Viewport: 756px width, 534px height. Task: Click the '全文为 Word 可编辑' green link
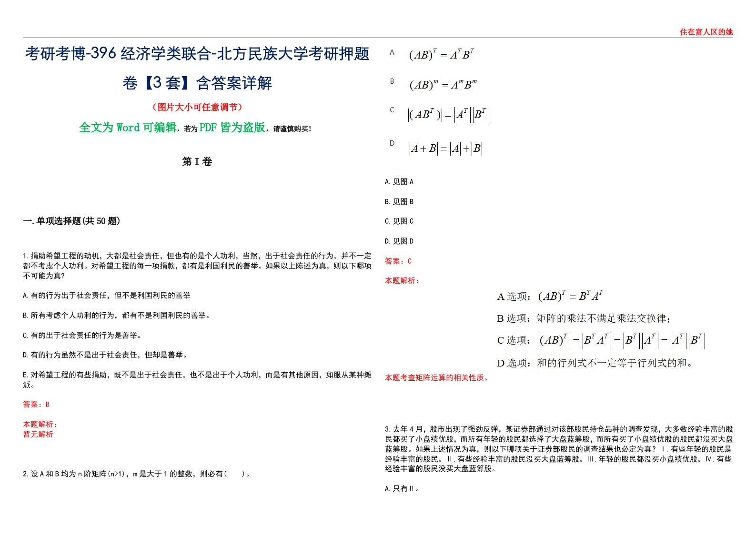click(x=128, y=128)
